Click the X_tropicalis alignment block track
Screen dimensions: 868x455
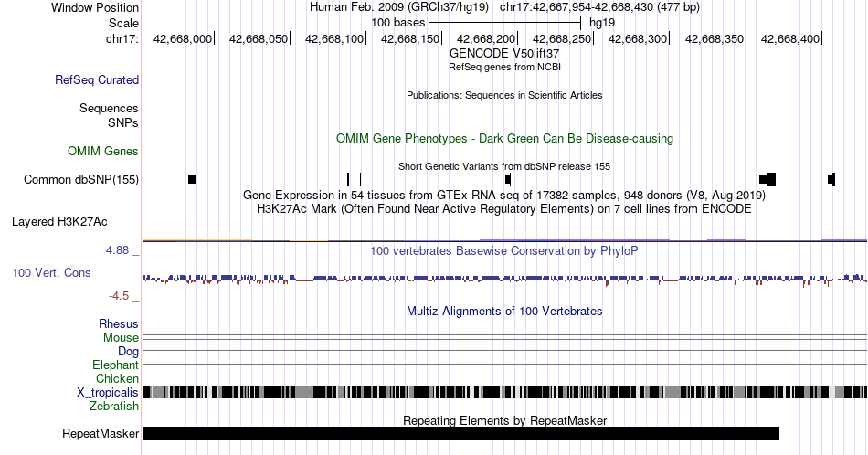[x=504, y=393]
